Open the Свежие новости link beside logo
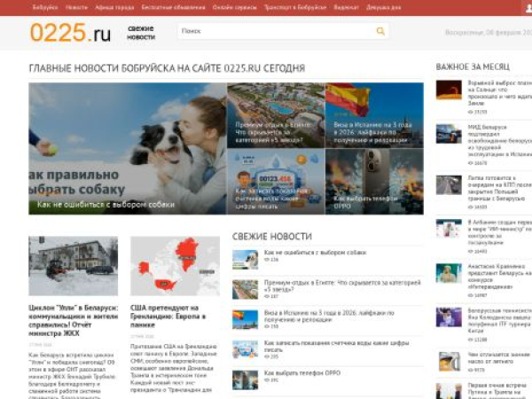Screen dimensions: 532x399 click(x=140, y=34)
